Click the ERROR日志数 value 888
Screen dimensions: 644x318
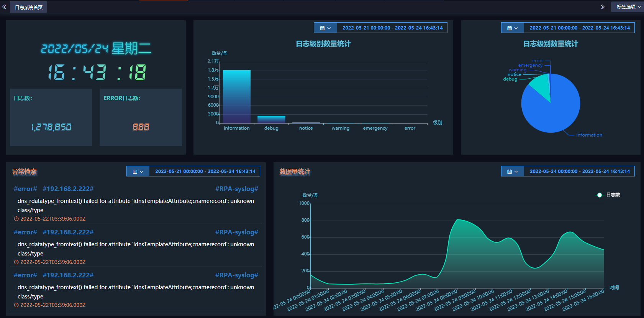[141, 127]
